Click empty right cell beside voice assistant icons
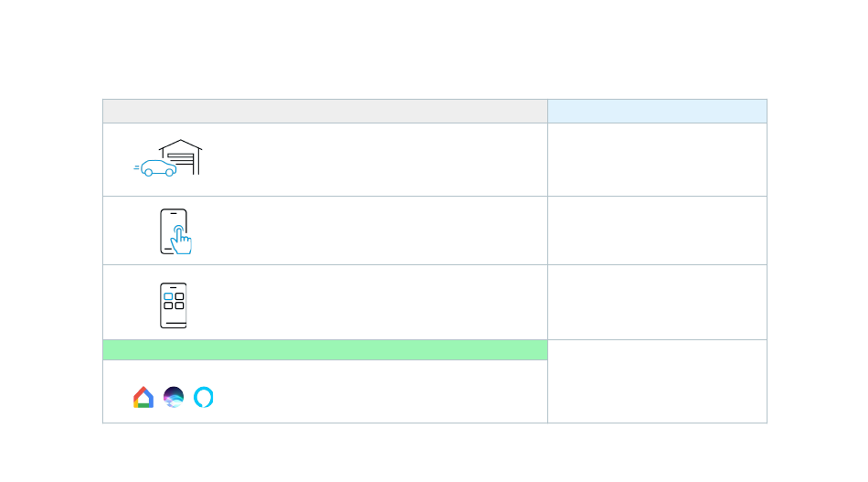 657,381
